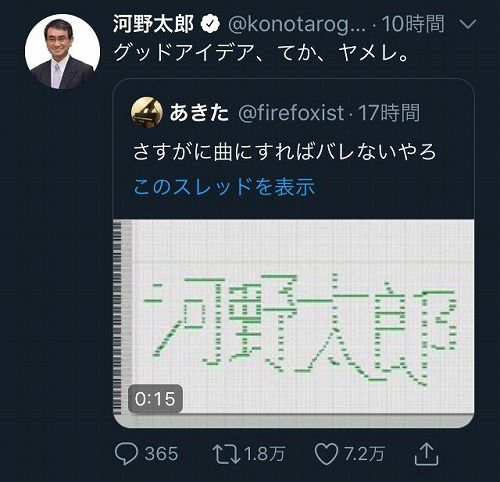Click the 7.2万 likes count

(x=364, y=454)
